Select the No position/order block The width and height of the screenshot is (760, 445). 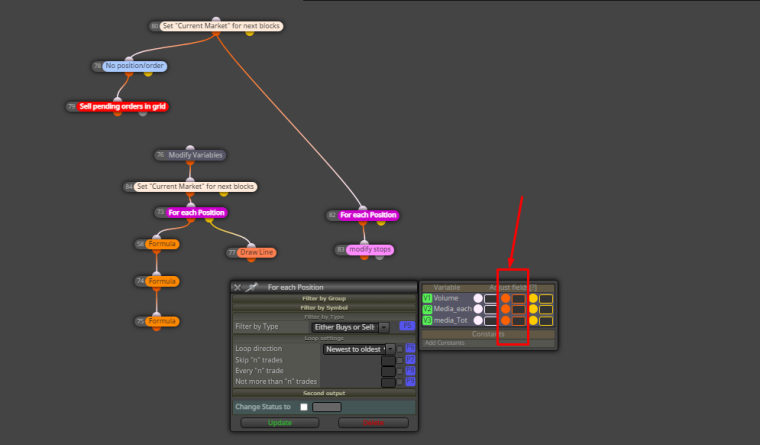tap(134, 66)
